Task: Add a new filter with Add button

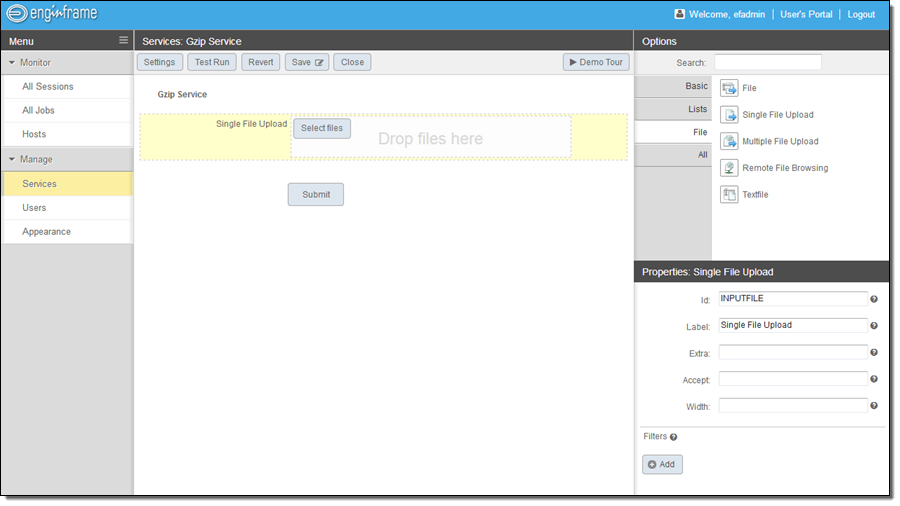Action: [x=661, y=464]
